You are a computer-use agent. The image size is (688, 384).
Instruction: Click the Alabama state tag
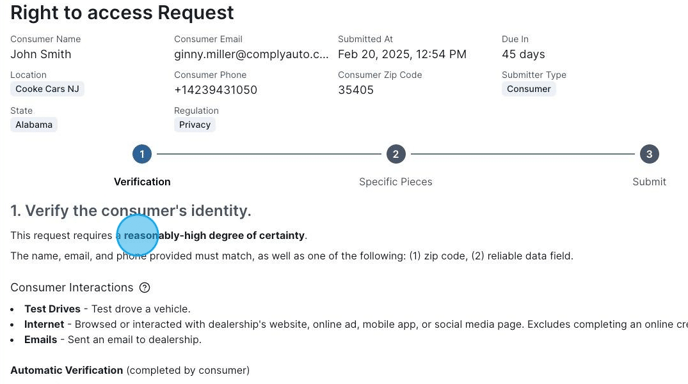pyautogui.click(x=34, y=125)
